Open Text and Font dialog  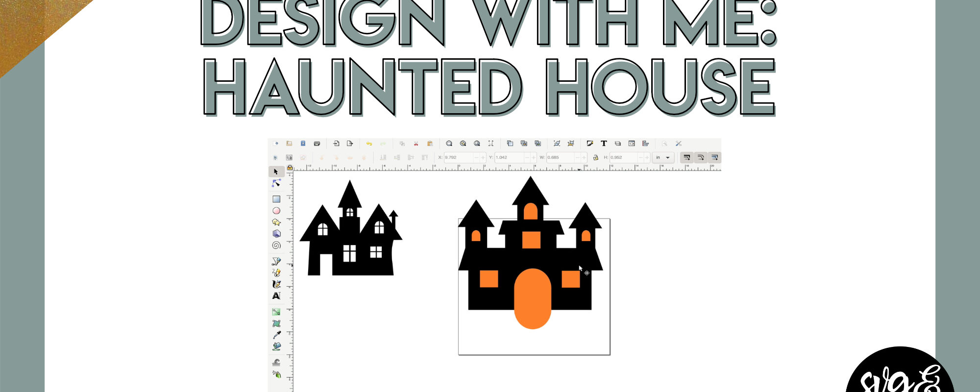604,144
